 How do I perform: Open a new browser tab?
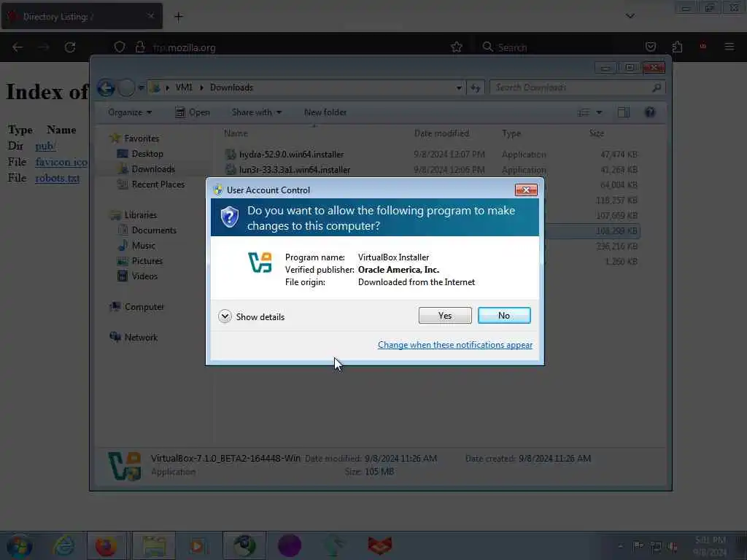tap(178, 17)
